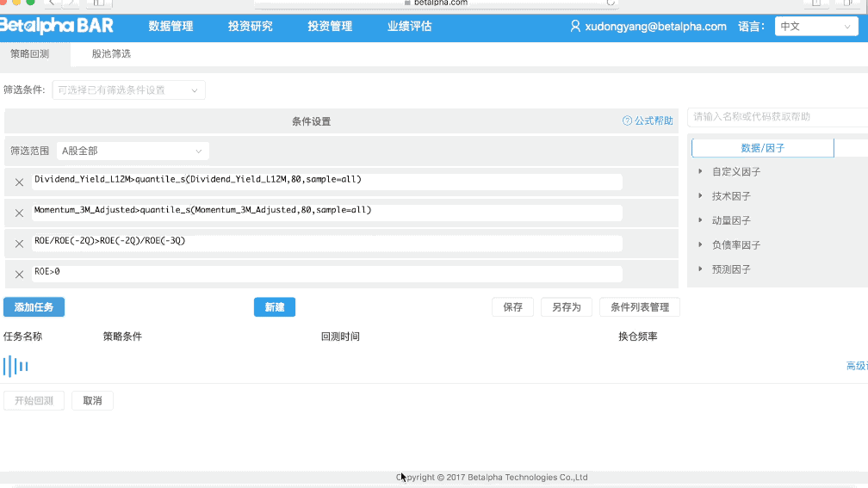Expand the 负债率因子 tree node
The image size is (868, 488).
click(700, 244)
